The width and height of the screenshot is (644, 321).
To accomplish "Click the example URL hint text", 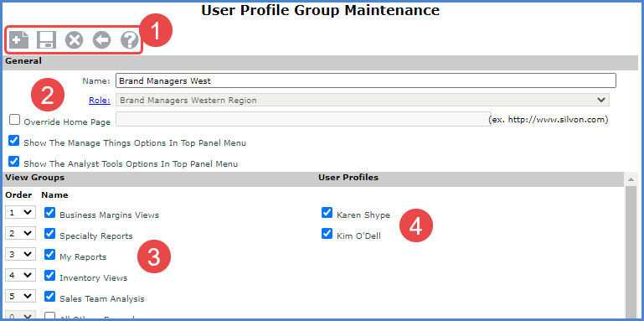I will pyautogui.click(x=548, y=120).
